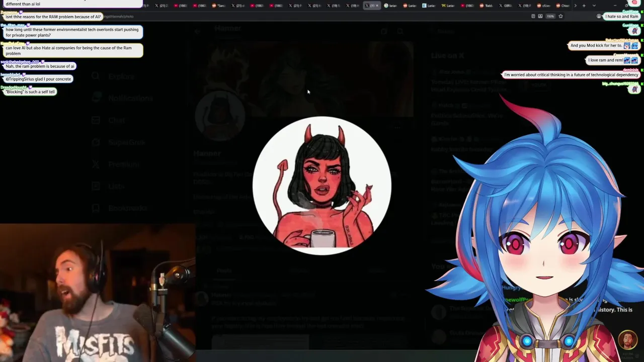Click the 150% zoom level indicator
644x362 pixels.
coord(550,16)
